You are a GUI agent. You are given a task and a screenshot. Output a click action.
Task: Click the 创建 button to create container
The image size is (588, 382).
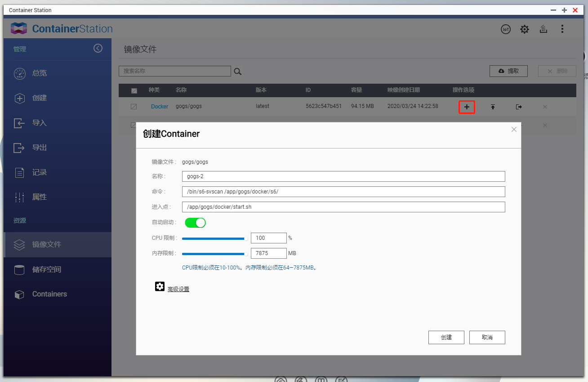[x=446, y=337]
